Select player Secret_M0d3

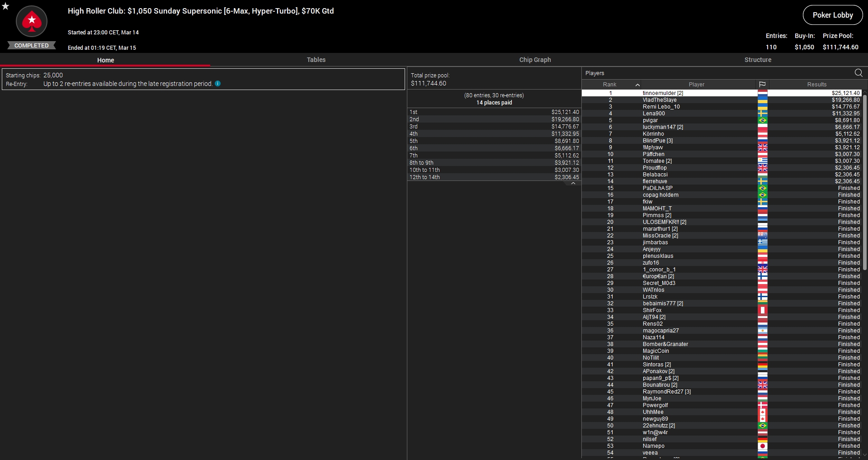click(722, 283)
